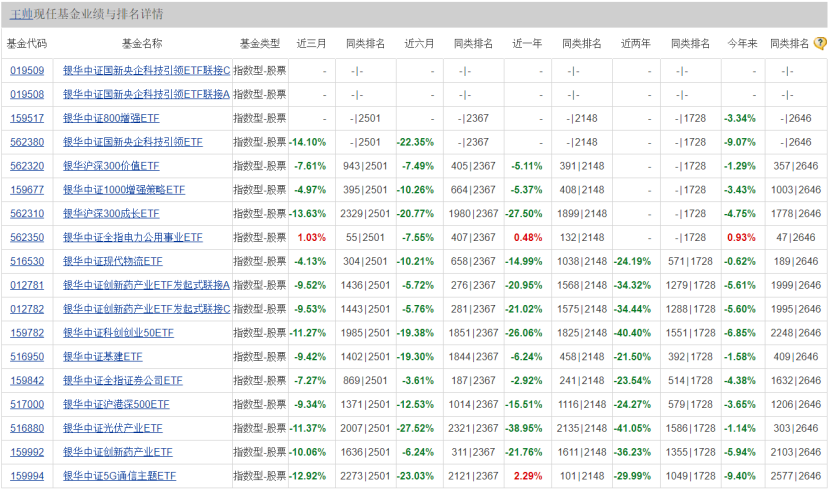Screen dimensions: 830x492
Task: Click 银华中证基建ETF fund name
Action: click(x=103, y=357)
